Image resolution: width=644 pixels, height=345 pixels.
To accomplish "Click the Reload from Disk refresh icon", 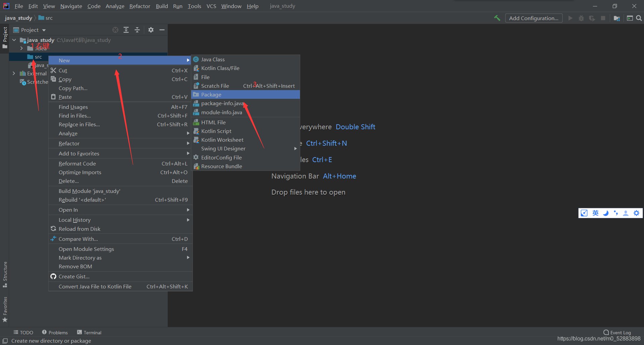I will click(x=53, y=229).
